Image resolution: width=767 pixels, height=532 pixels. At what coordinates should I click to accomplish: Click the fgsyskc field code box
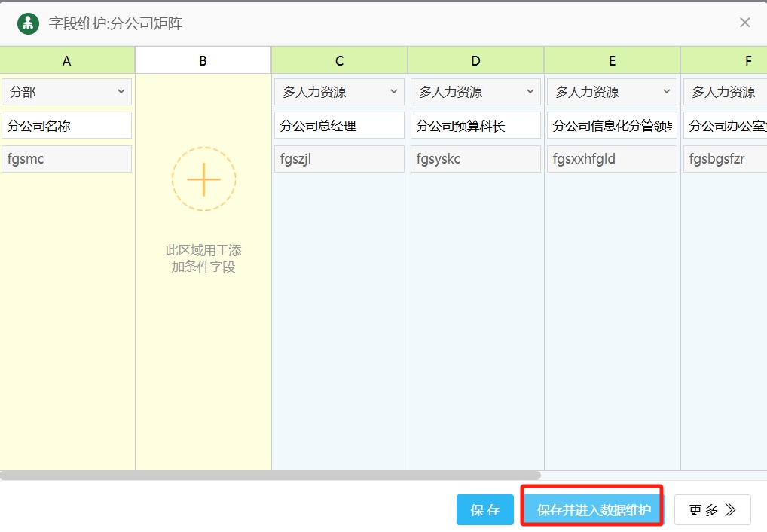(475, 159)
